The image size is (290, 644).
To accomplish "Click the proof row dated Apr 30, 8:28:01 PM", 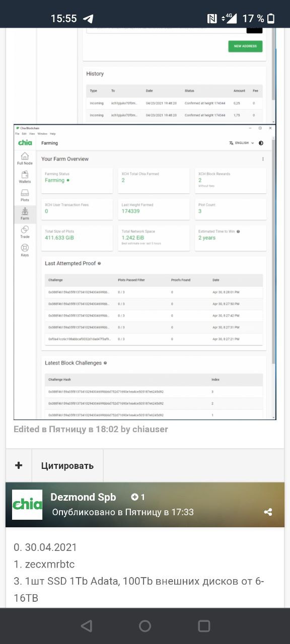I will (154, 292).
